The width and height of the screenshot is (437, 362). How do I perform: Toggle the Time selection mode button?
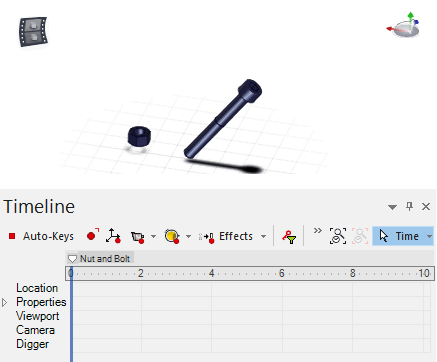pyautogui.click(x=399, y=236)
